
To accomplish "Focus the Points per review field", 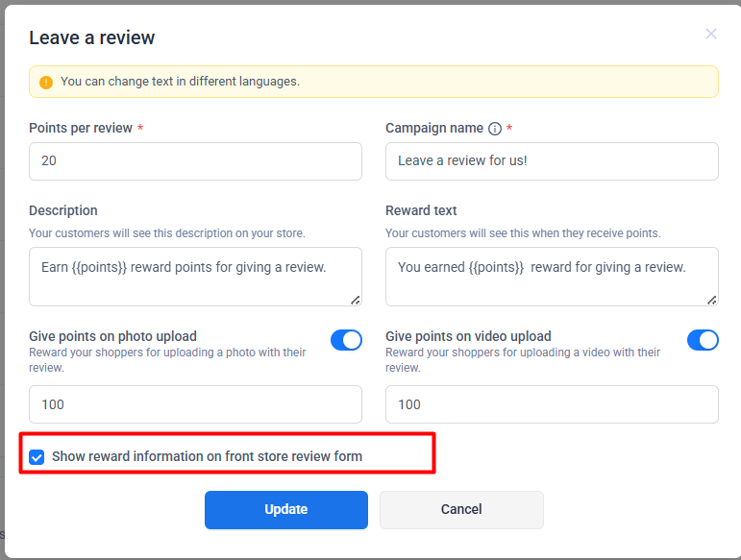I will (195, 161).
